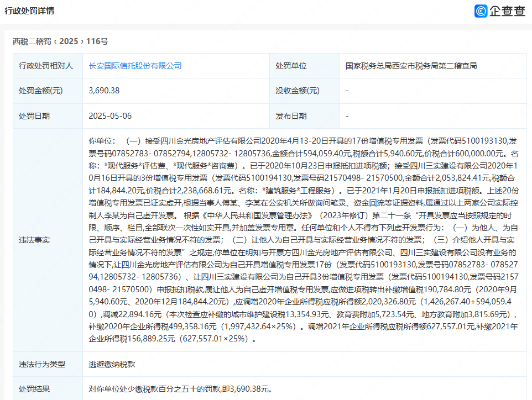Click the 行政处罚相对人 label cell

(x=48, y=66)
